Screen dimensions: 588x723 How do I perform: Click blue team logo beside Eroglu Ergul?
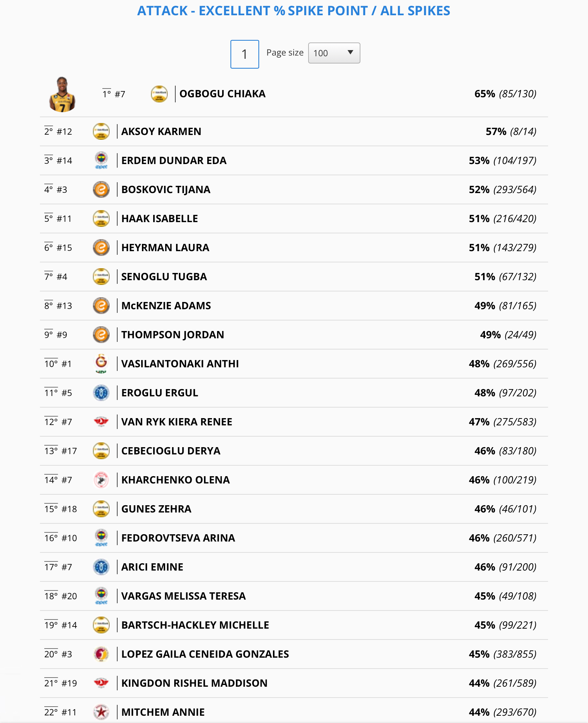point(101,393)
